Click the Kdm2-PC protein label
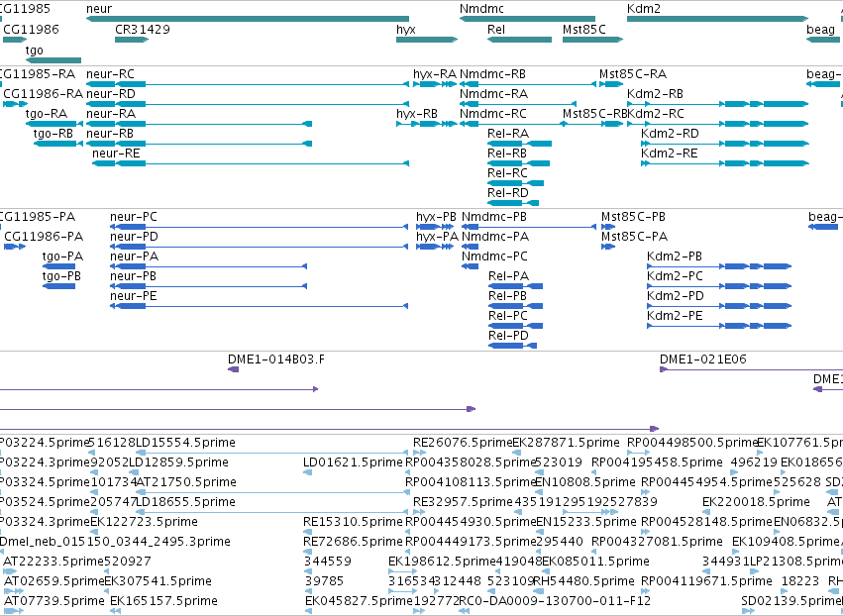Image resolution: width=843 pixels, height=616 pixels. pyautogui.click(x=675, y=276)
